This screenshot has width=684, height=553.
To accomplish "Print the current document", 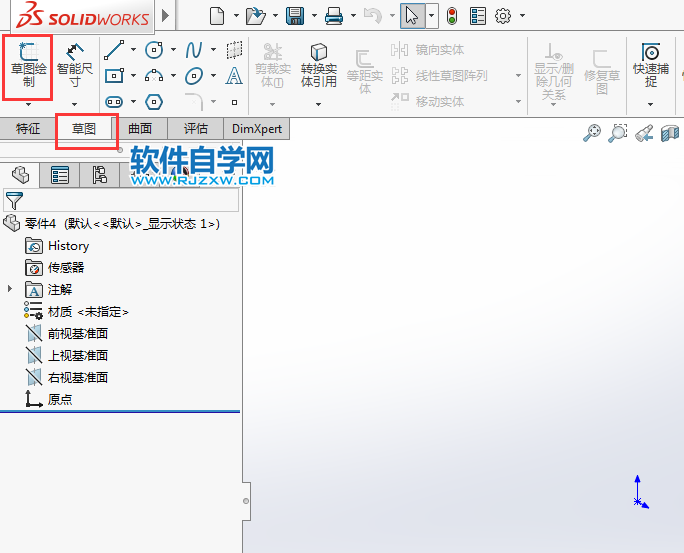I will tap(334, 16).
